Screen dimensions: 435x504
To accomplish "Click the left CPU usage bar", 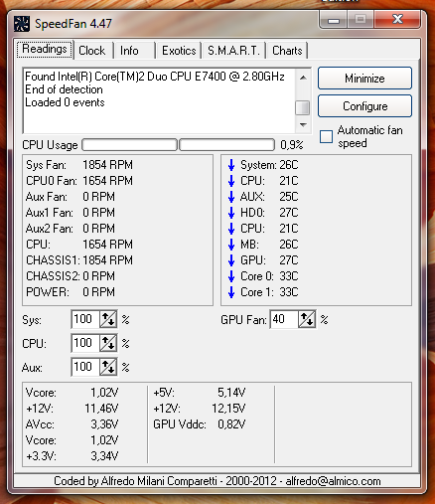I will tap(129, 145).
